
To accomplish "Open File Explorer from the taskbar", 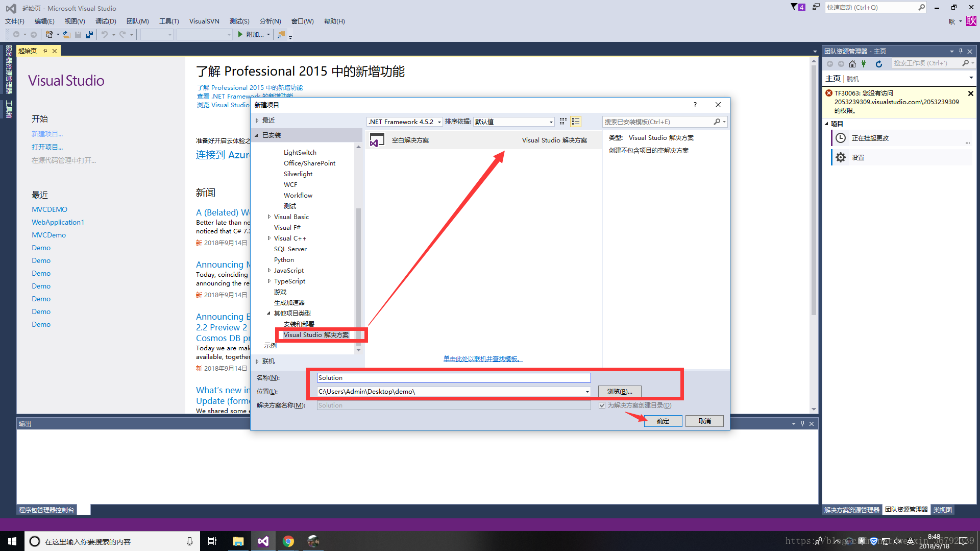I will [x=238, y=541].
